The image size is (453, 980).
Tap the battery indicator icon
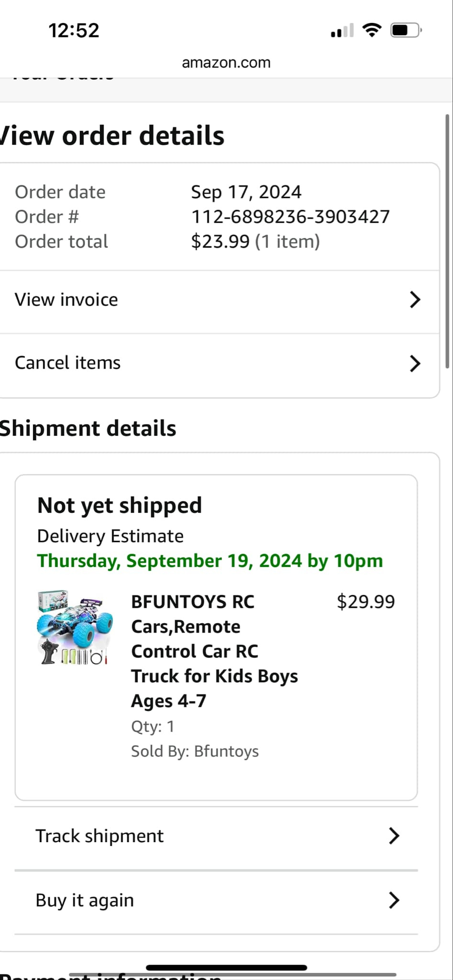406,31
